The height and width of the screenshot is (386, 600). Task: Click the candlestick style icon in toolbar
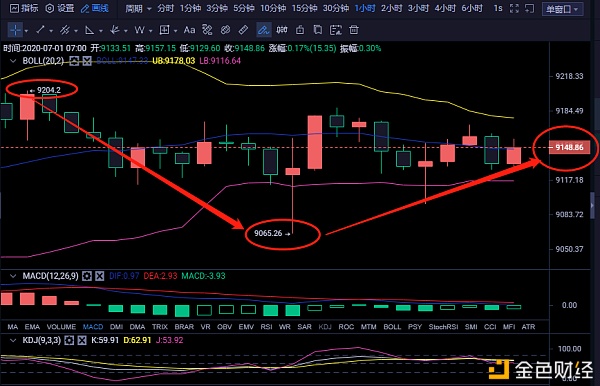pos(282,30)
